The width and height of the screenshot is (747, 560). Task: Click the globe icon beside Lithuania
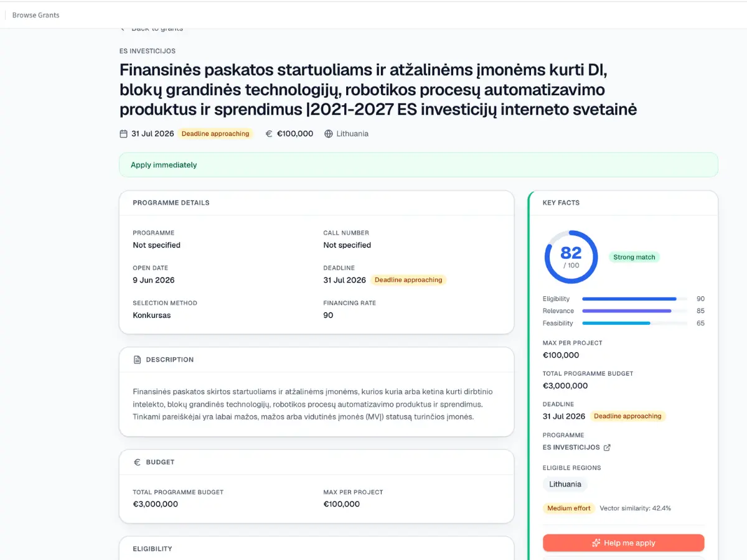329,134
